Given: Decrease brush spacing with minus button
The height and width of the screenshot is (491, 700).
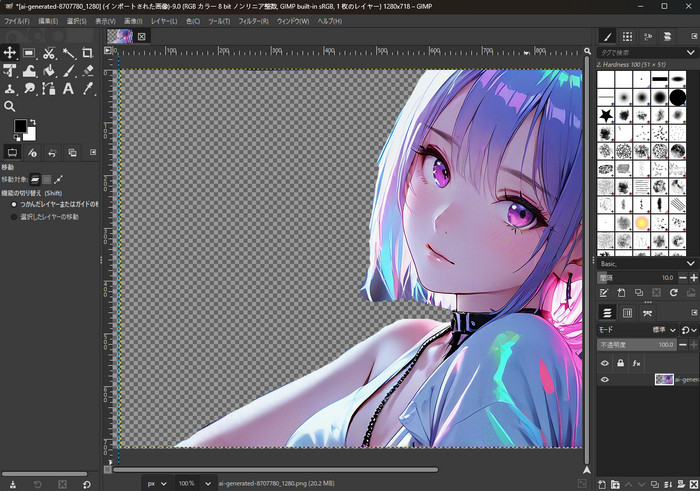Looking at the screenshot, I should (x=683, y=278).
